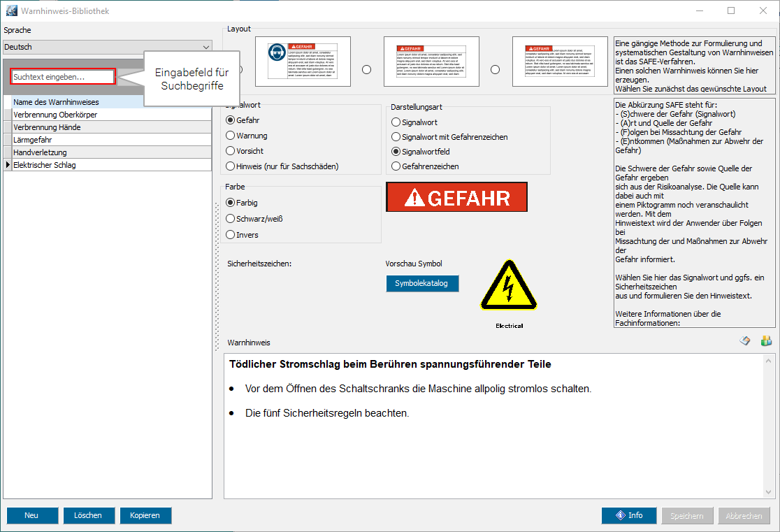
Task: Click the yellow electrical hazard symbol preview
Action: click(x=509, y=286)
